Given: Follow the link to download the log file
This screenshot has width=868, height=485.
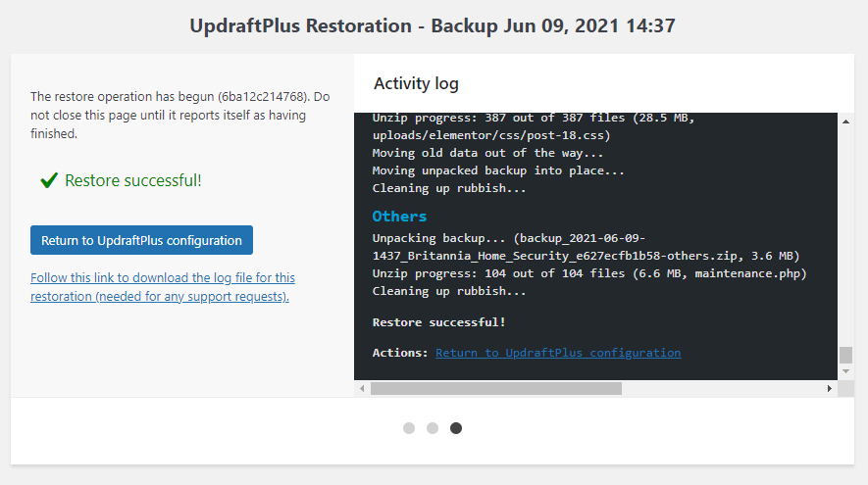Looking at the screenshot, I should 163,287.
